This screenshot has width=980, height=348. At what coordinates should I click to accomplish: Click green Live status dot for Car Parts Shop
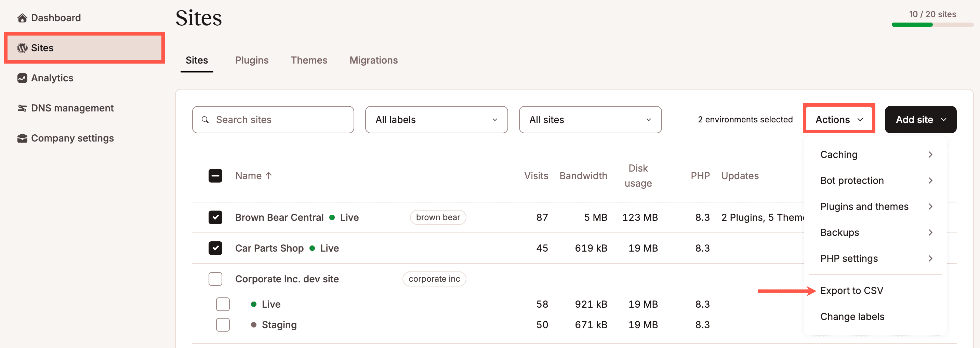(312, 249)
